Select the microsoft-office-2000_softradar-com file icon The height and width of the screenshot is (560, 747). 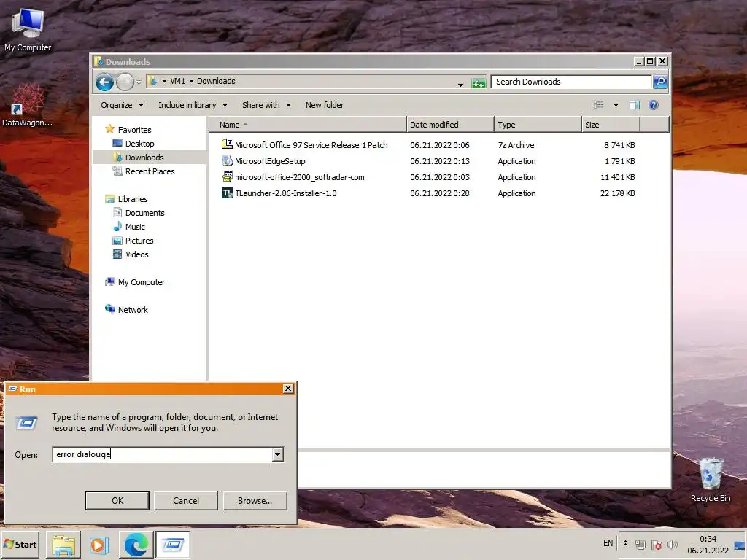(x=228, y=176)
